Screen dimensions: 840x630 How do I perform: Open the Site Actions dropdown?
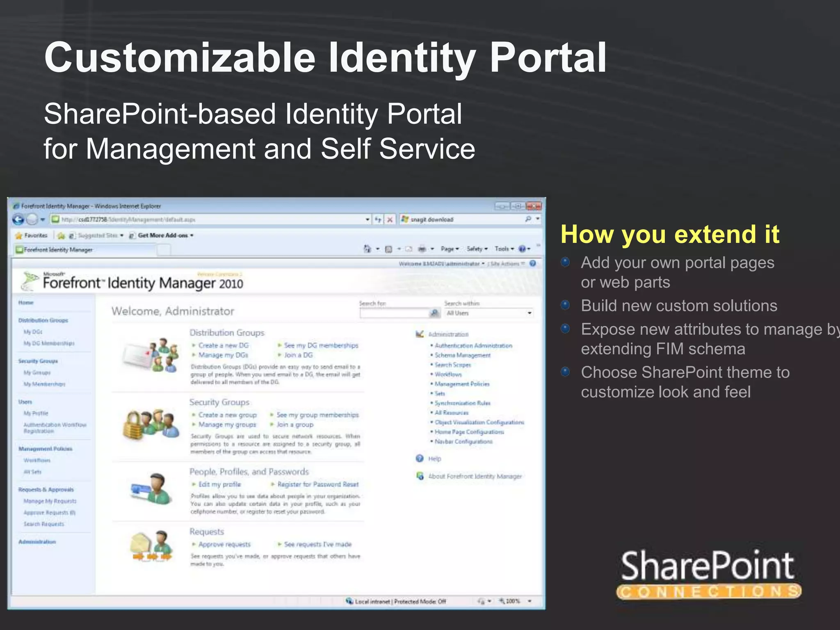tap(507, 263)
